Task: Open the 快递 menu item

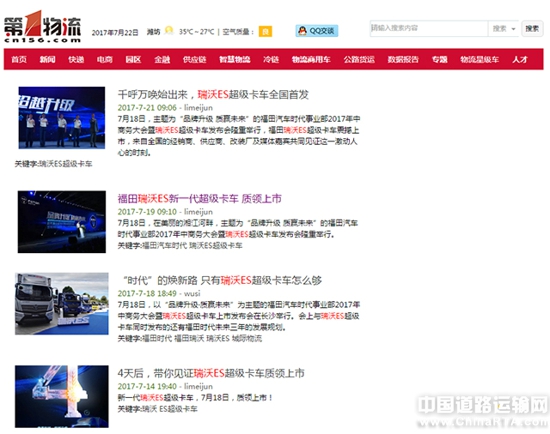Action: click(76, 59)
